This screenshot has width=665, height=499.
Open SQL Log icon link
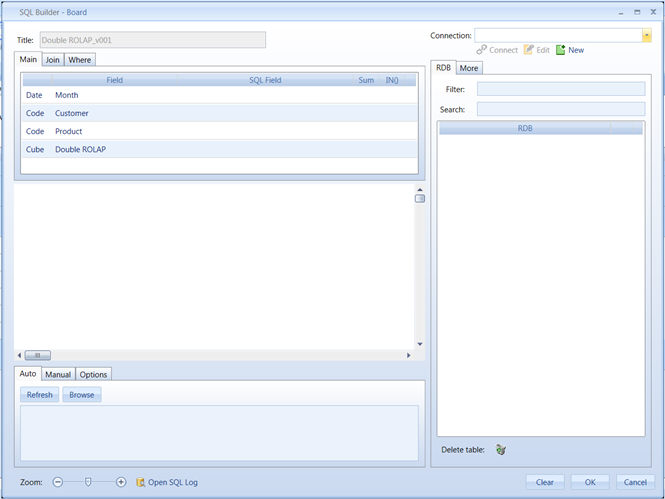pyautogui.click(x=141, y=482)
